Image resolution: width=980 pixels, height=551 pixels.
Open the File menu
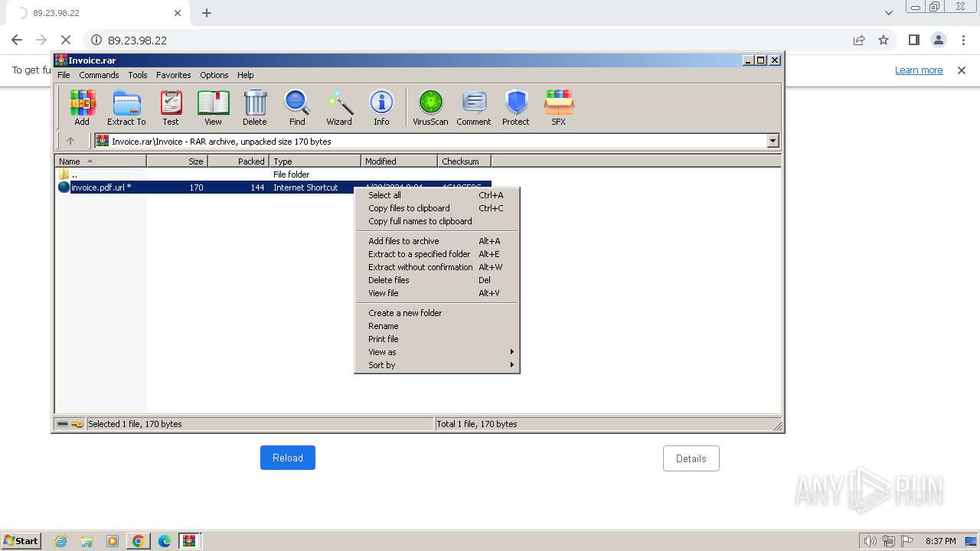point(64,75)
